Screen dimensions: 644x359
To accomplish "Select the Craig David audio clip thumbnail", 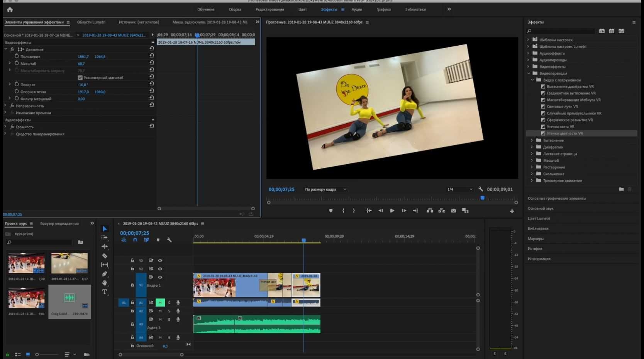I will click(x=69, y=298).
